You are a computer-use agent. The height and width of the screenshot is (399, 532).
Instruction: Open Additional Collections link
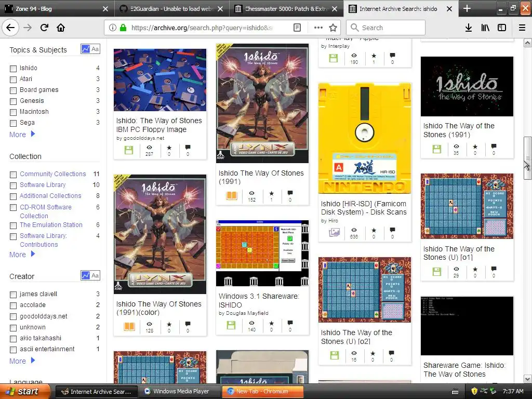coord(50,196)
